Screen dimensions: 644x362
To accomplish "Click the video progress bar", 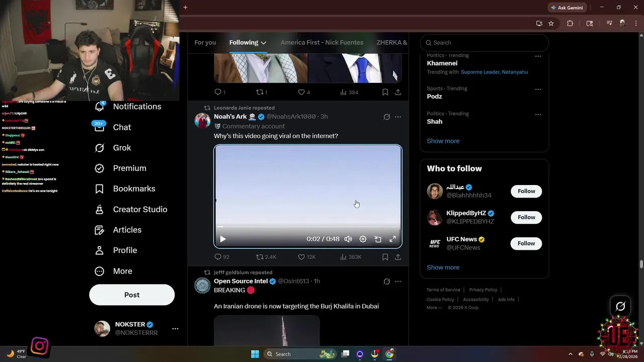I will pyautogui.click(x=308, y=227).
